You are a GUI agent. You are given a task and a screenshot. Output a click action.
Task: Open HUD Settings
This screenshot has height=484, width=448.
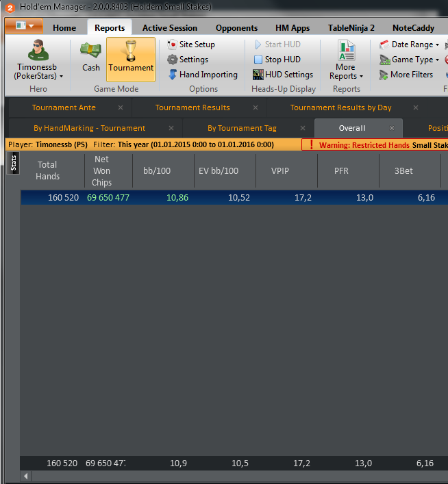coord(283,75)
